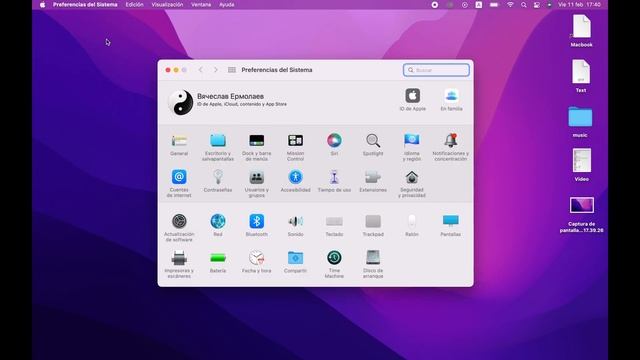Click the back navigation arrow

pyautogui.click(x=200, y=70)
